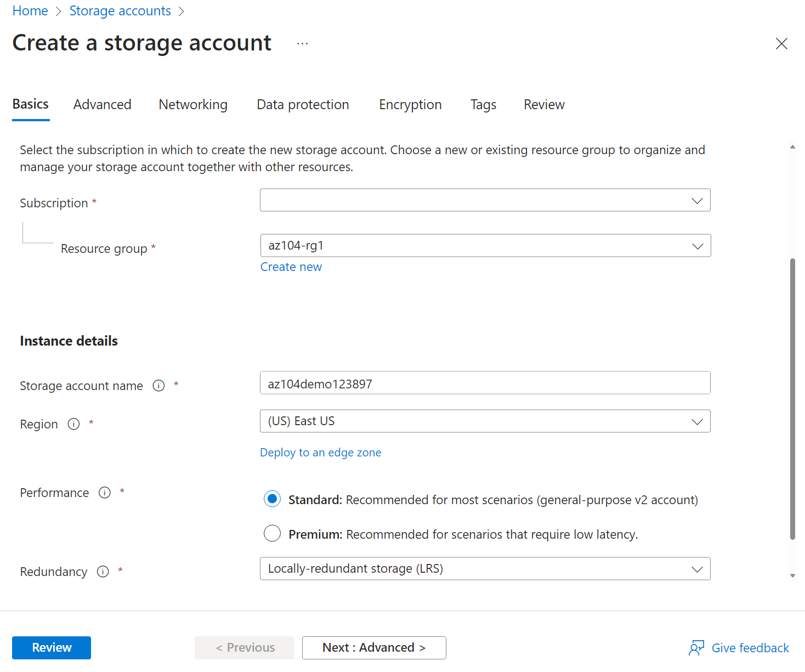Select Standard performance option

pyautogui.click(x=272, y=499)
